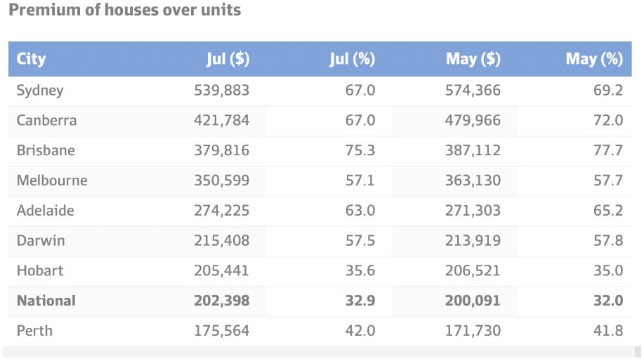Select the Canberra row label

pos(46,120)
